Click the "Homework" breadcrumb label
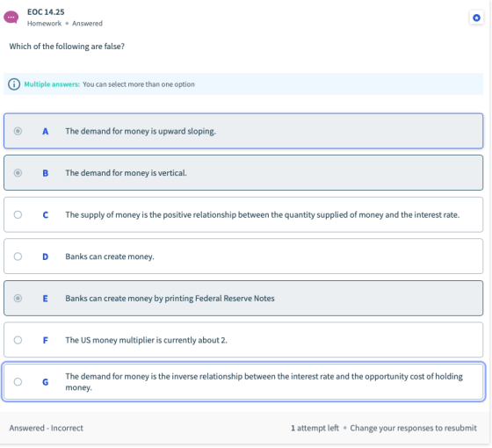 click(44, 24)
